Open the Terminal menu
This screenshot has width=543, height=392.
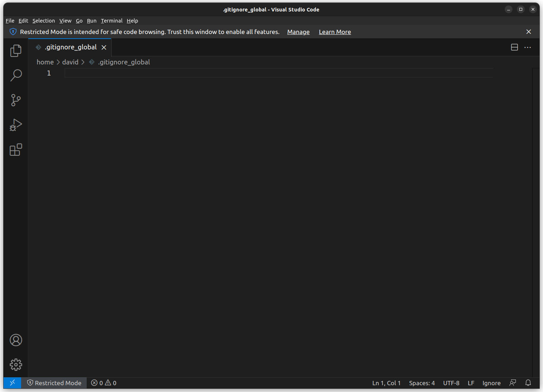coord(111,21)
